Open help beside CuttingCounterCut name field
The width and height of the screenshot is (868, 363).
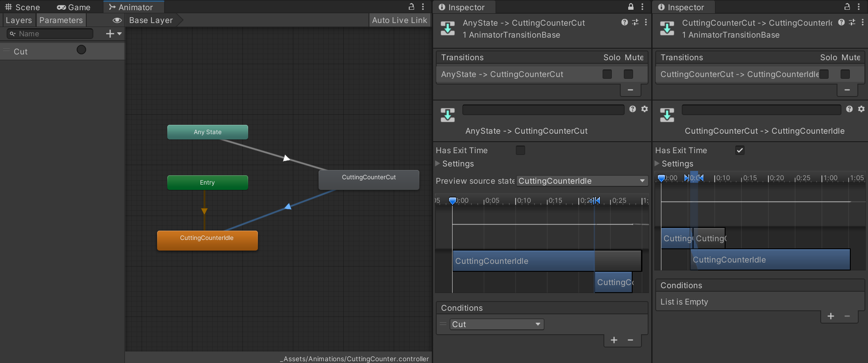[x=849, y=109]
